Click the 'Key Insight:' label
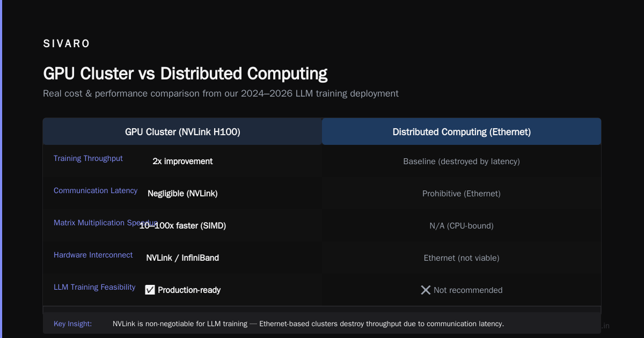 [72, 324]
